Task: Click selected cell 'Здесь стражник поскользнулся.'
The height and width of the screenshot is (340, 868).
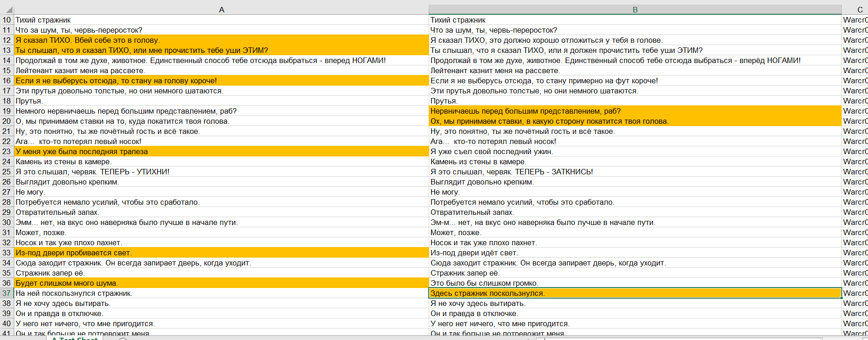Action: pyautogui.click(x=635, y=293)
